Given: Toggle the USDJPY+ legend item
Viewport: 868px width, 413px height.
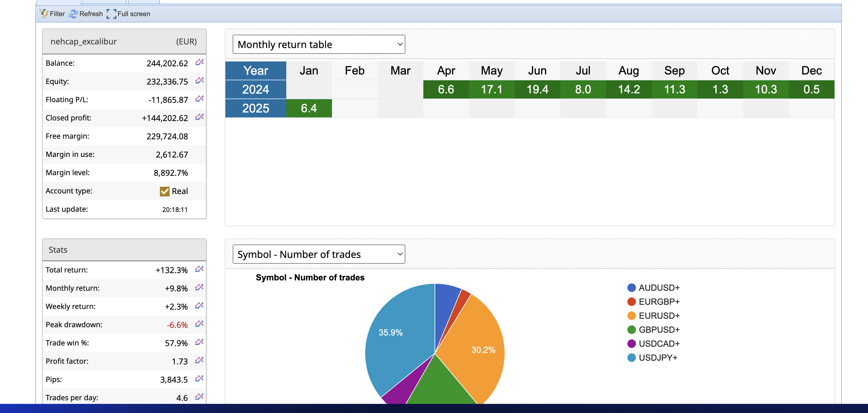Looking at the screenshot, I should click(652, 358).
